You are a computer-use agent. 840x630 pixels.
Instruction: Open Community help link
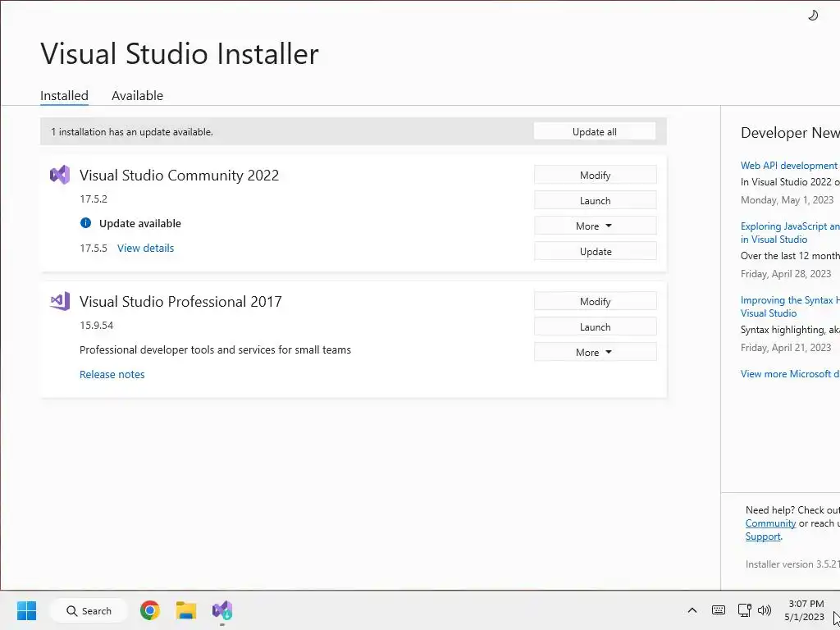pyautogui.click(x=770, y=523)
